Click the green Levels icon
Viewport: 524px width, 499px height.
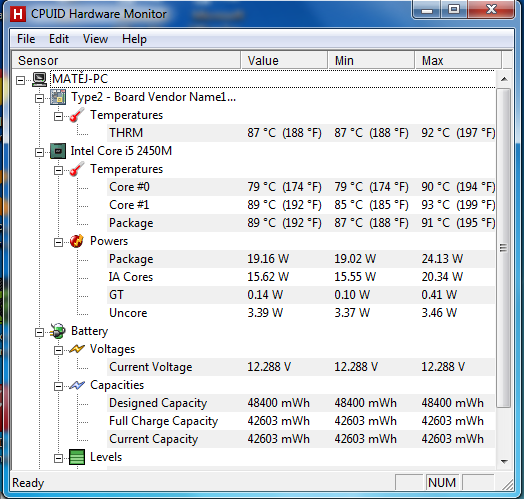tap(77, 457)
